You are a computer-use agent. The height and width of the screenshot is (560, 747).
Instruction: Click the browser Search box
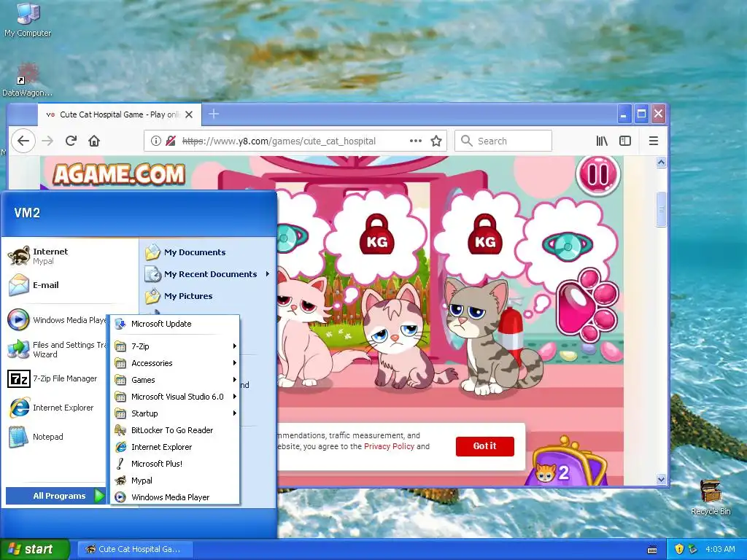tap(503, 141)
